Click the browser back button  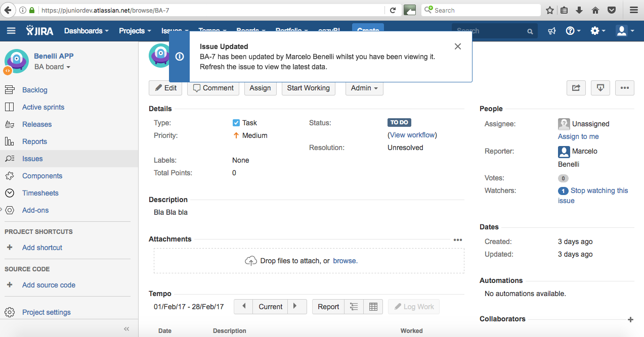tap(8, 10)
